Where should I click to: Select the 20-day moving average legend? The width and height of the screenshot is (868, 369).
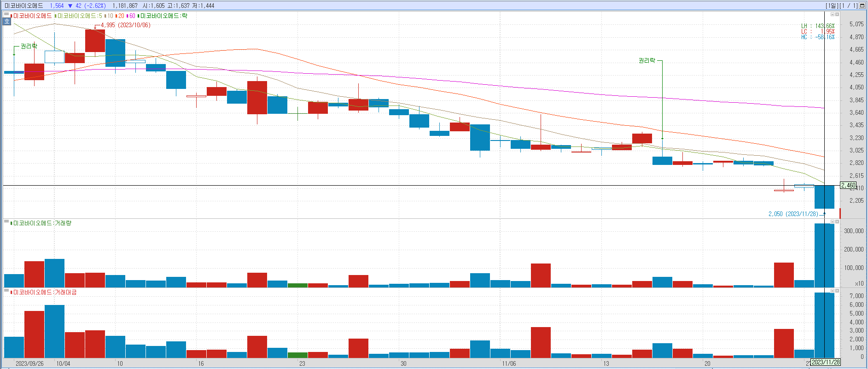(x=121, y=16)
